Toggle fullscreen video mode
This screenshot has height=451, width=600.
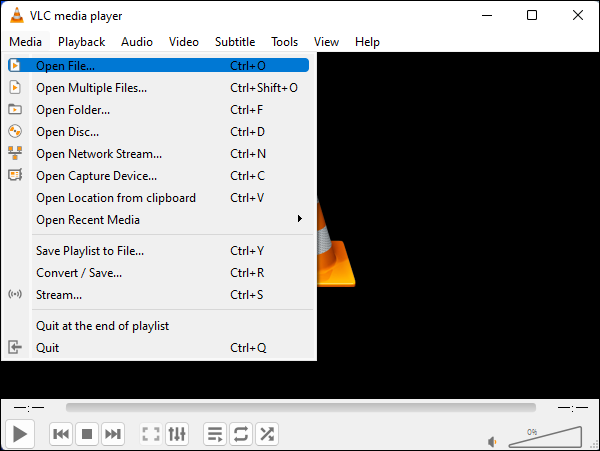coord(151,434)
